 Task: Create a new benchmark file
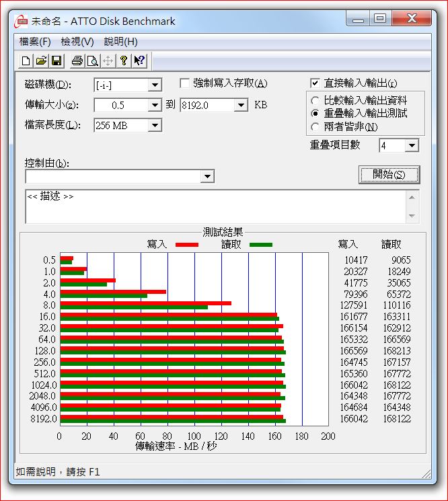click(x=26, y=61)
